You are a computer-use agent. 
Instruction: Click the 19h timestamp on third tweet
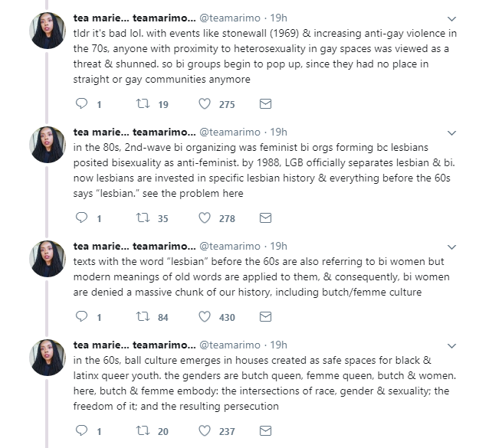point(279,247)
